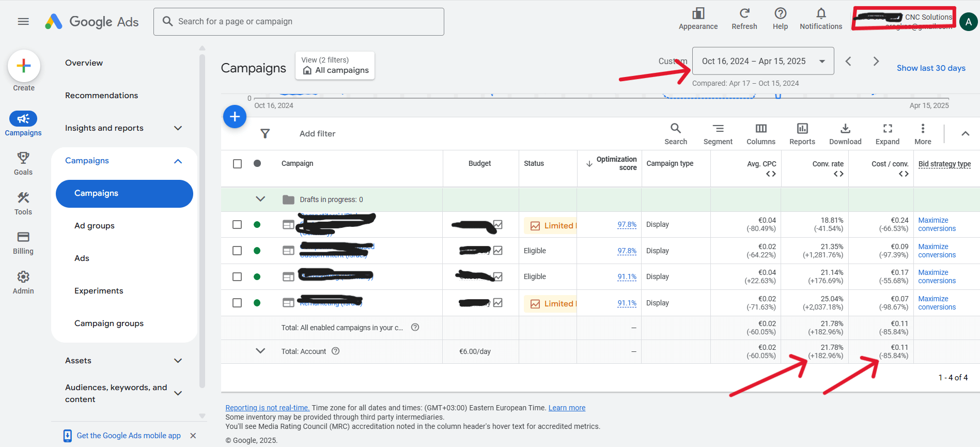Click the Create plus button
The image size is (980, 447).
[24, 66]
